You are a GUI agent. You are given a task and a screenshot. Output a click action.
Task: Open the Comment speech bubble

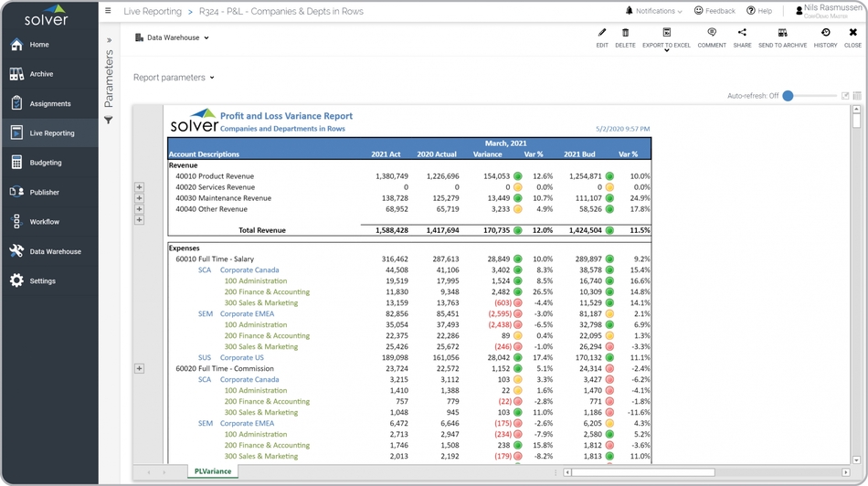[712, 33]
